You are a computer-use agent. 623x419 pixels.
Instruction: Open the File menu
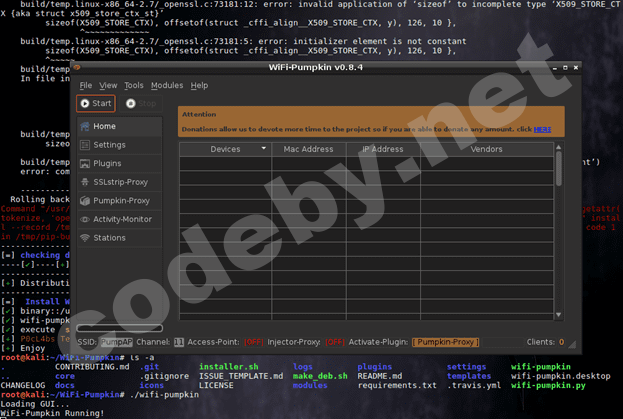tap(85, 86)
